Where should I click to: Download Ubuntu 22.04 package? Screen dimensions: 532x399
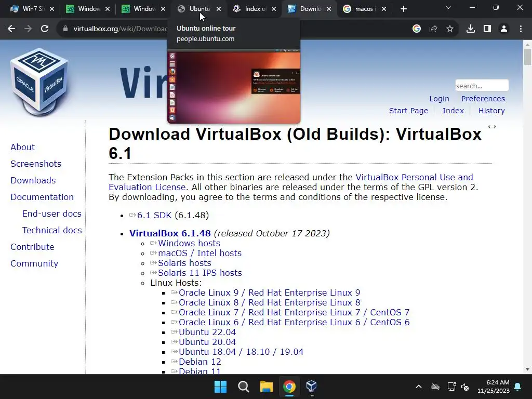pos(207,332)
